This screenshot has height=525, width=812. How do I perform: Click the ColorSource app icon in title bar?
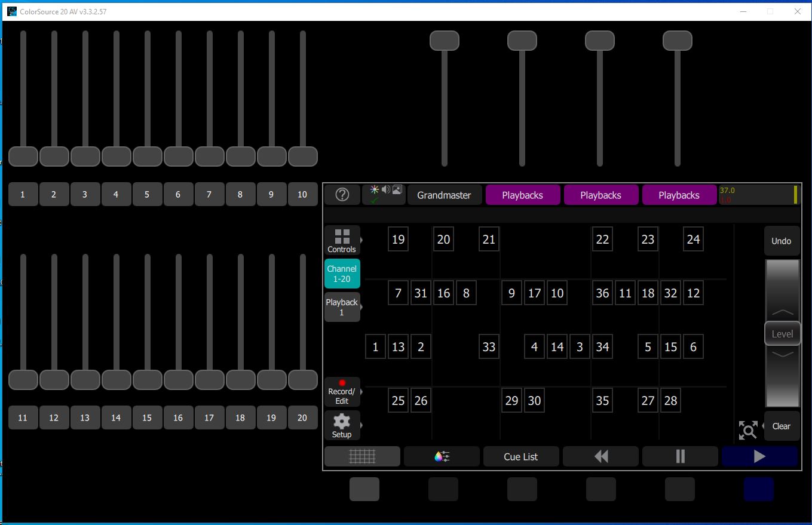12,11
